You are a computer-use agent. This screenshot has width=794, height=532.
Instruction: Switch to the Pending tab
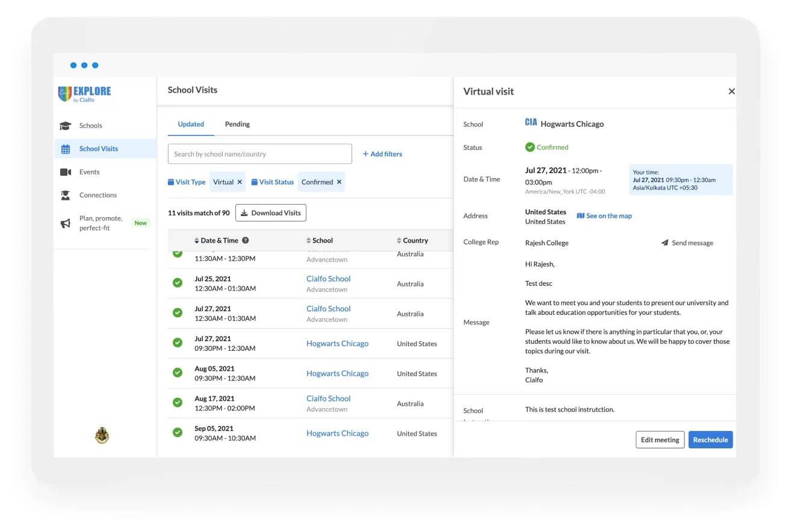[237, 124]
